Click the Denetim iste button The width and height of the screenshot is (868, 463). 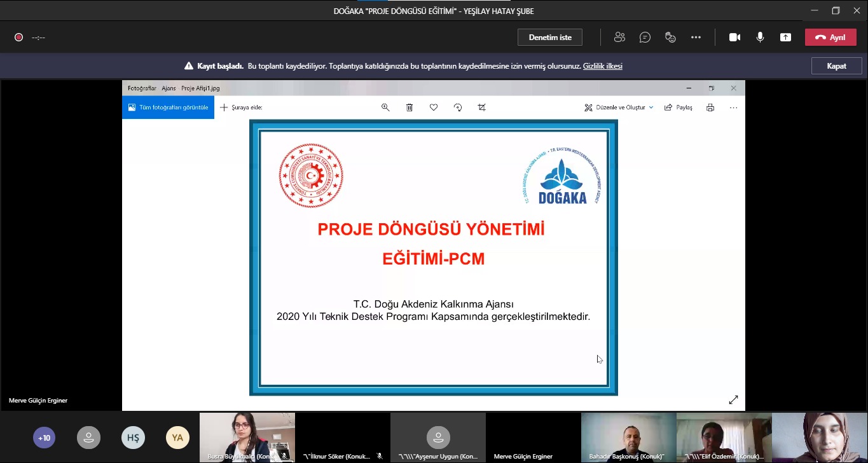coord(550,38)
